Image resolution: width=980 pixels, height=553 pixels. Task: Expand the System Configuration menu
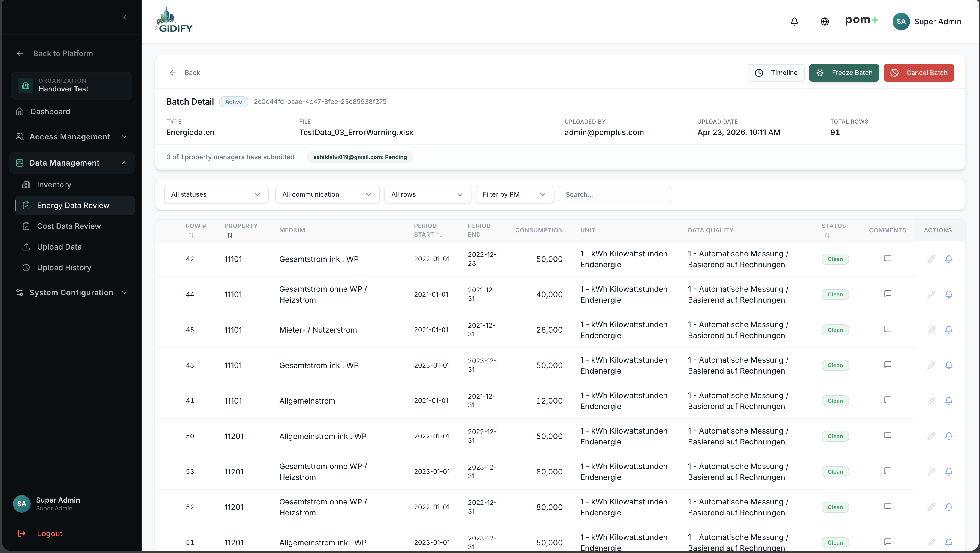[71, 293]
